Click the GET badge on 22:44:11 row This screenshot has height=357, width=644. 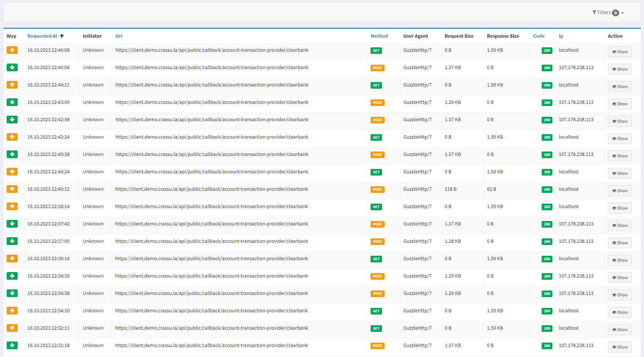pyautogui.click(x=376, y=85)
